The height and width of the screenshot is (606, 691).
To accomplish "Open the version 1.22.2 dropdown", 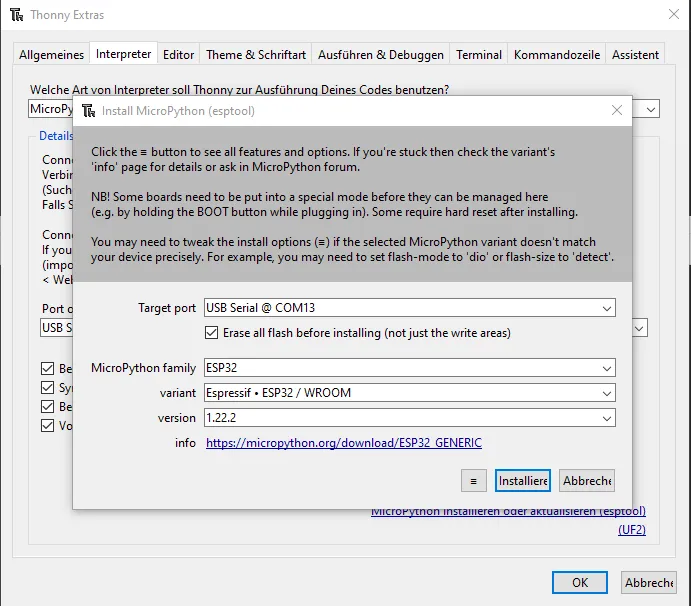I will (607, 418).
